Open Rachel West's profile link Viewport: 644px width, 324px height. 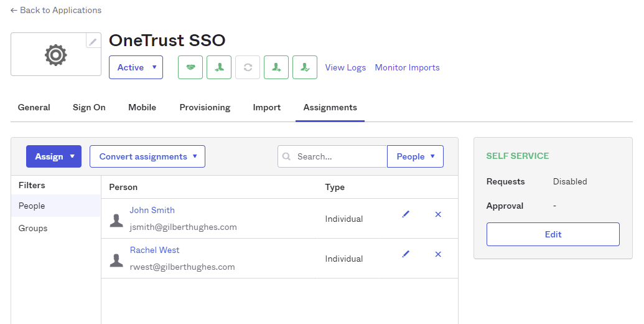pos(154,250)
